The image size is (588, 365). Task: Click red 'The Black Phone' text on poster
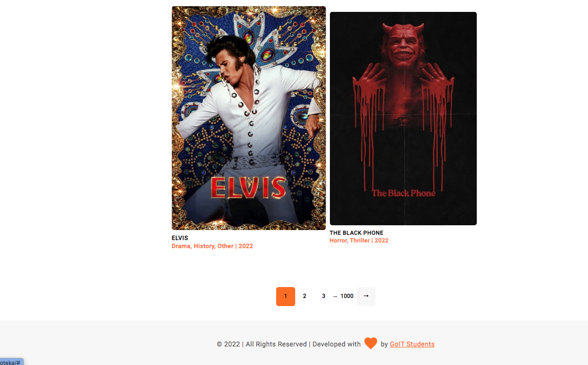point(404,193)
